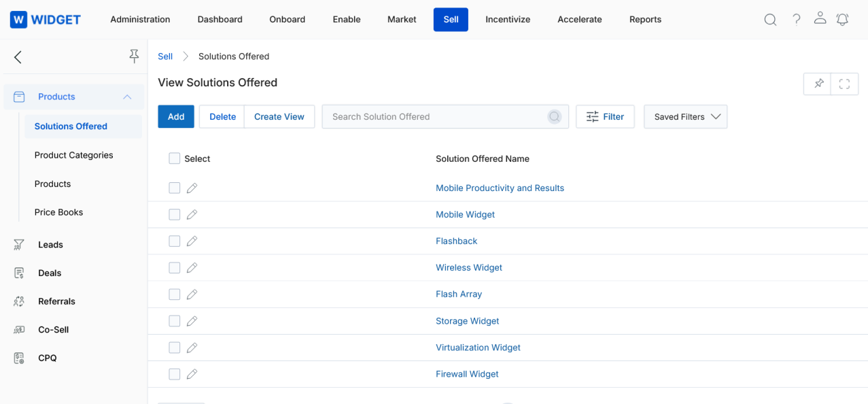This screenshot has width=868, height=404.
Task: Edit Wireless Widget via pencil icon
Action: click(192, 267)
